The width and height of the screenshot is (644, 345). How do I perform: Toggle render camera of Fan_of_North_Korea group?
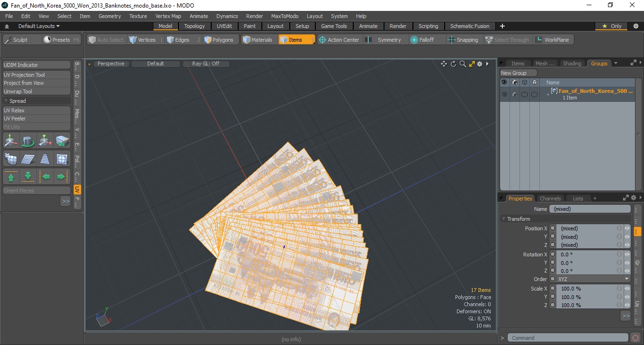click(x=514, y=94)
